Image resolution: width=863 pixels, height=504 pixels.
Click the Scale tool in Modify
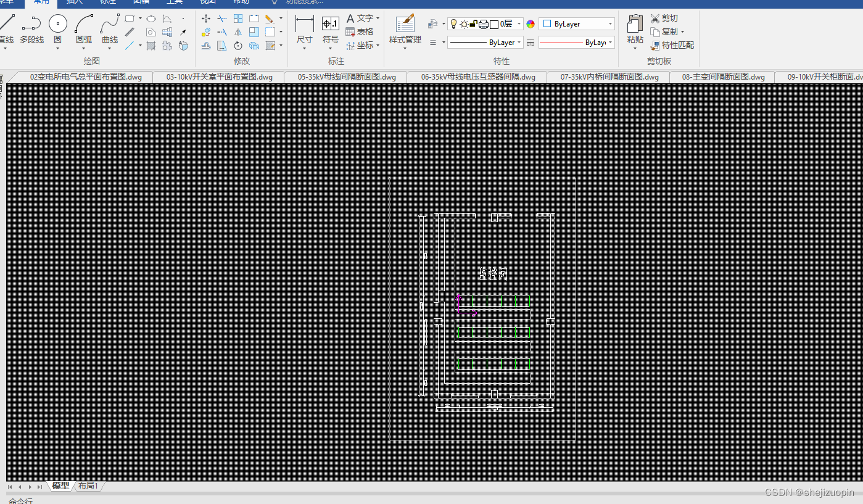254,32
